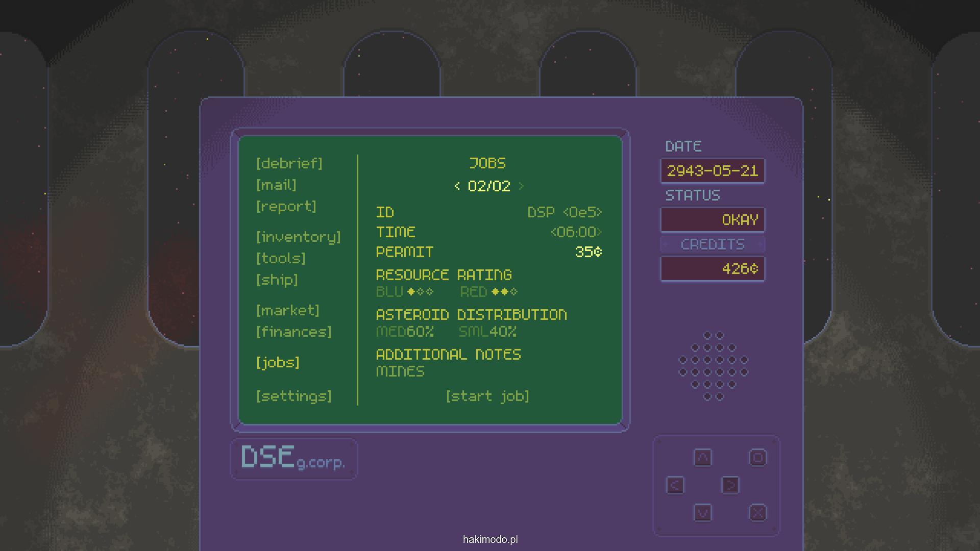Toggle the CREDITS display selector
980x551 pixels.
point(713,244)
